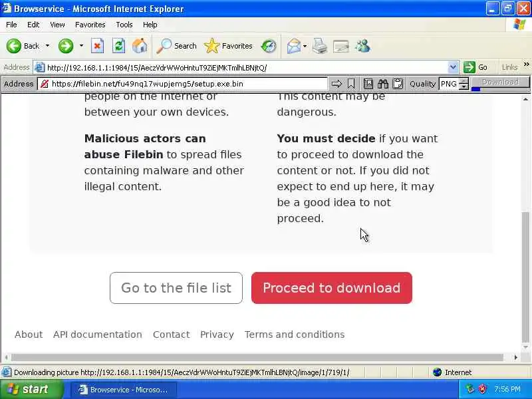Click the green Go button
The width and height of the screenshot is (532, 399).
coord(475,68)
